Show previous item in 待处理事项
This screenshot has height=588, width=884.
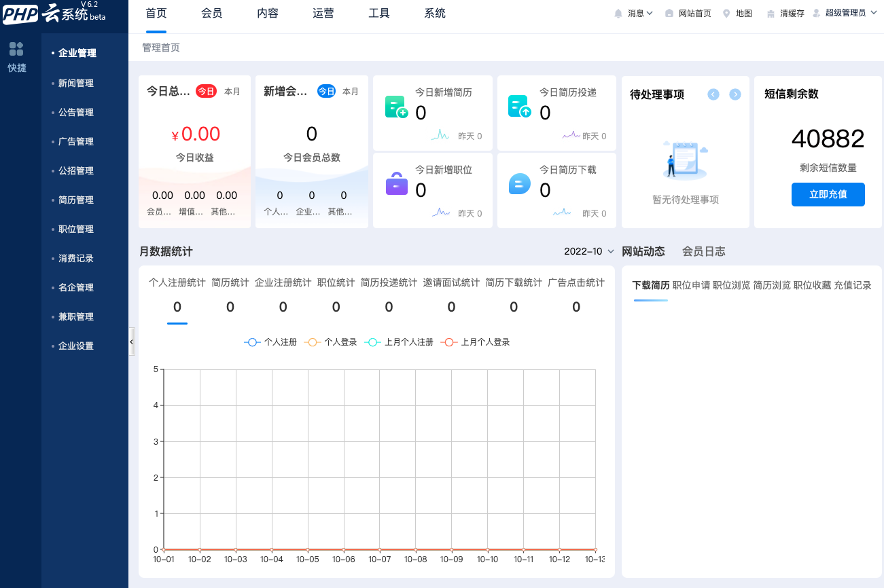(x=713, y=94)
